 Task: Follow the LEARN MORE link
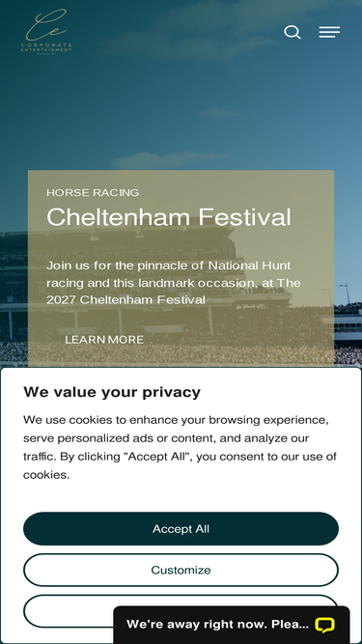(104, 340)
